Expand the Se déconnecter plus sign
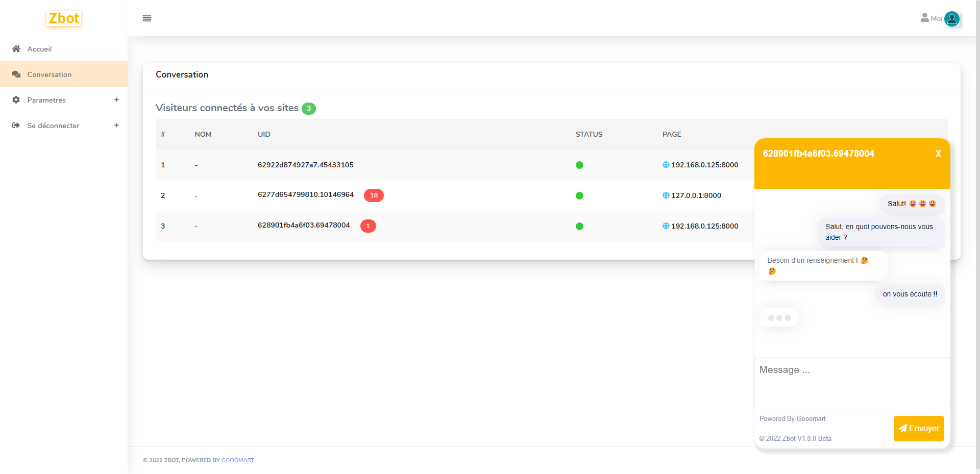Image resolution: width=980 pixels, height=474 pixels. [116, 126]
